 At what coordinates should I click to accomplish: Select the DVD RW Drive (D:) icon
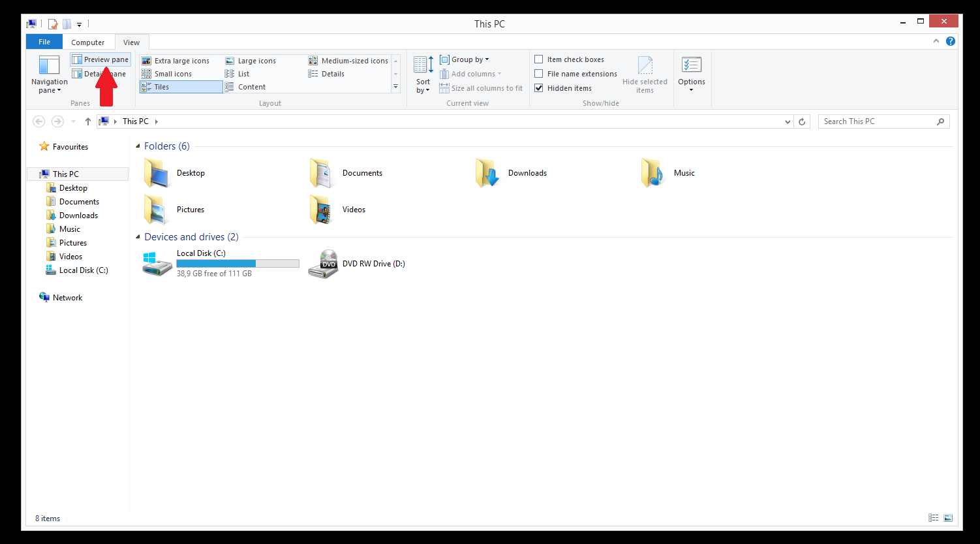coord(324,264)
